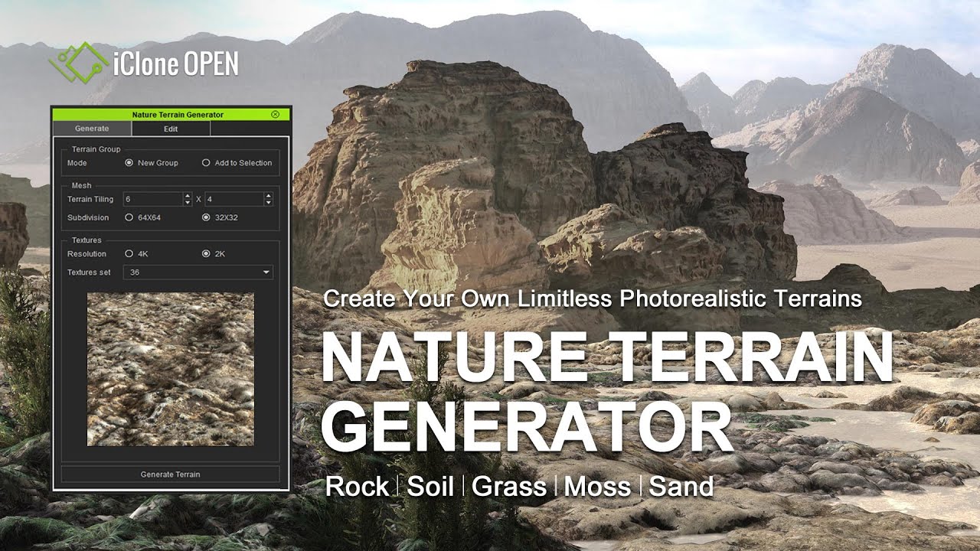
Task: Click the 'Terrain Group' section label
Action: point(96,149)
